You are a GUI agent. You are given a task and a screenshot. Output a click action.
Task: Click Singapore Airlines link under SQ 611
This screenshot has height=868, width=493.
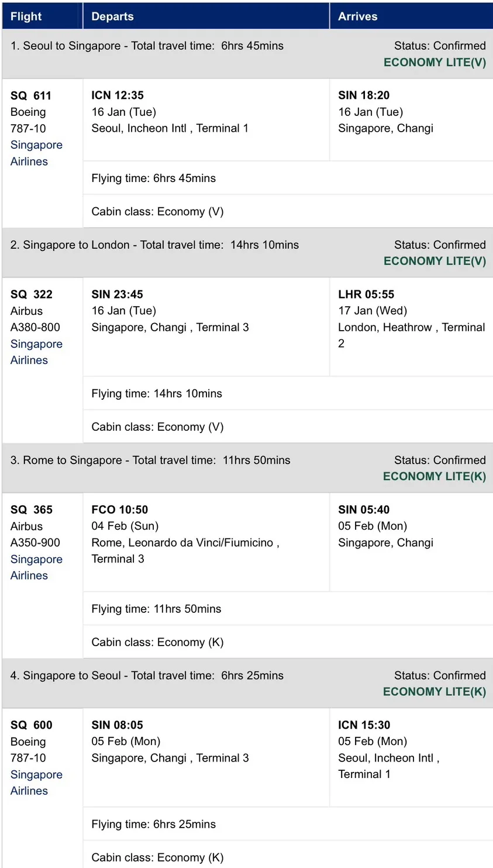tap(36, 153)
